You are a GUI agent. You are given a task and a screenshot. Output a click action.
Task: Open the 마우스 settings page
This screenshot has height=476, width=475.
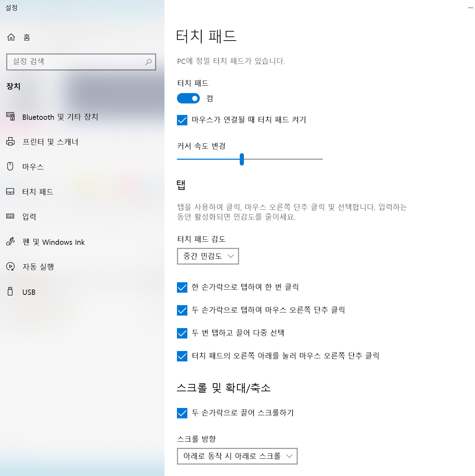click(33, 167)
